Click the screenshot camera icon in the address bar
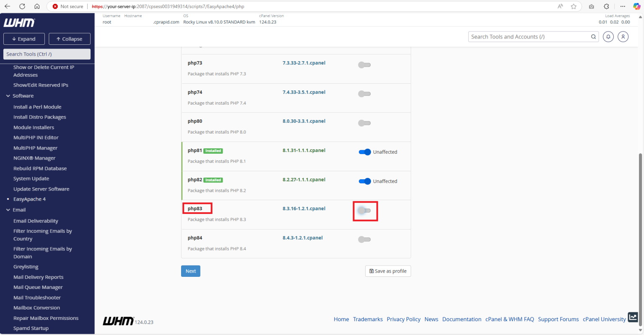This screenshot has height=335, width=644. click(591, 6)
